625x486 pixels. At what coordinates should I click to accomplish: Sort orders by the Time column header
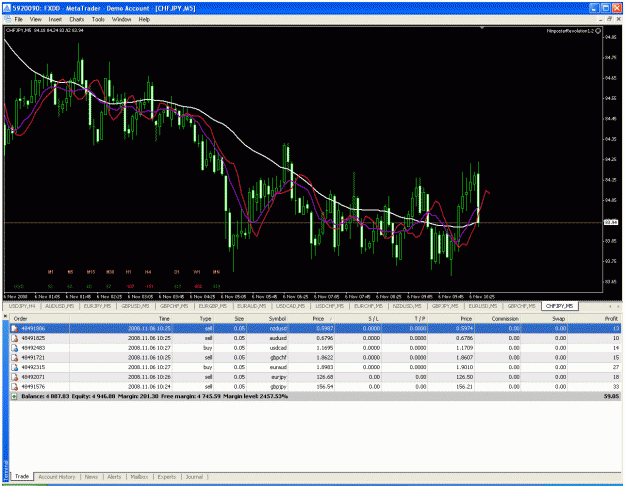point(121,319)
